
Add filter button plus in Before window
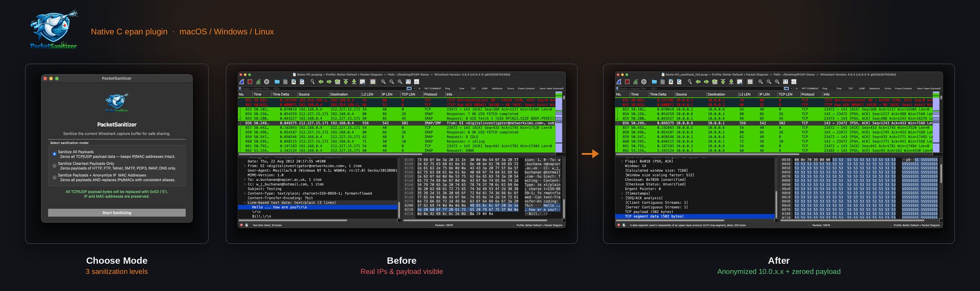point(420,89)
